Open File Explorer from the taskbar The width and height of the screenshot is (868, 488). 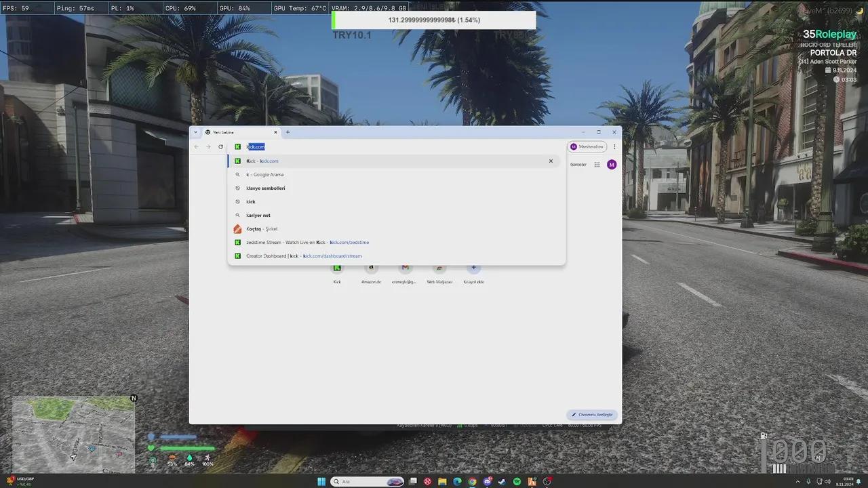pos(443,482)
